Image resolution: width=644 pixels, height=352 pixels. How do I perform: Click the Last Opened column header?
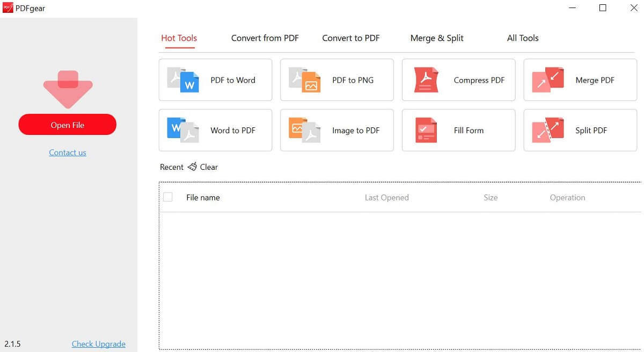tap(387, 197)
